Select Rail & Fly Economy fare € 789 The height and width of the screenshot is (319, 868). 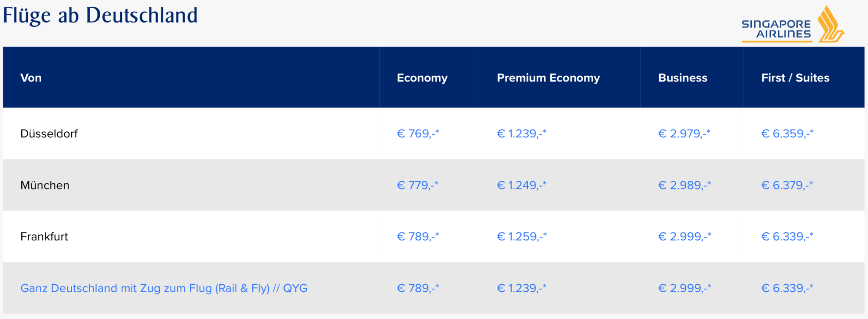[x=418, y=288]
